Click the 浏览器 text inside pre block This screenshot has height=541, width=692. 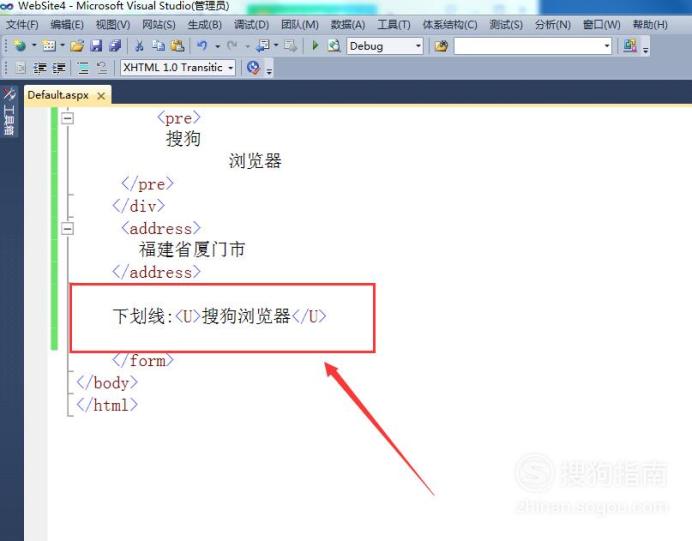click(255, 161)
